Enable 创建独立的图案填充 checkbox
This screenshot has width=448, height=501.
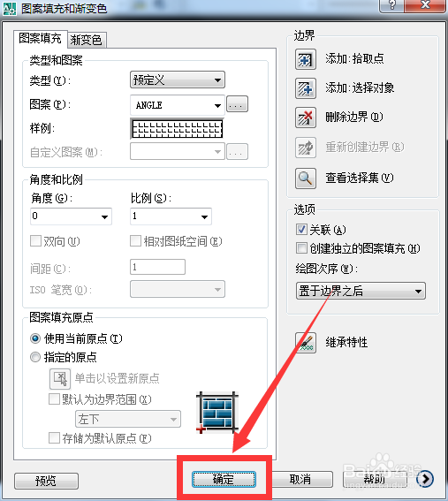pos(301,248)
